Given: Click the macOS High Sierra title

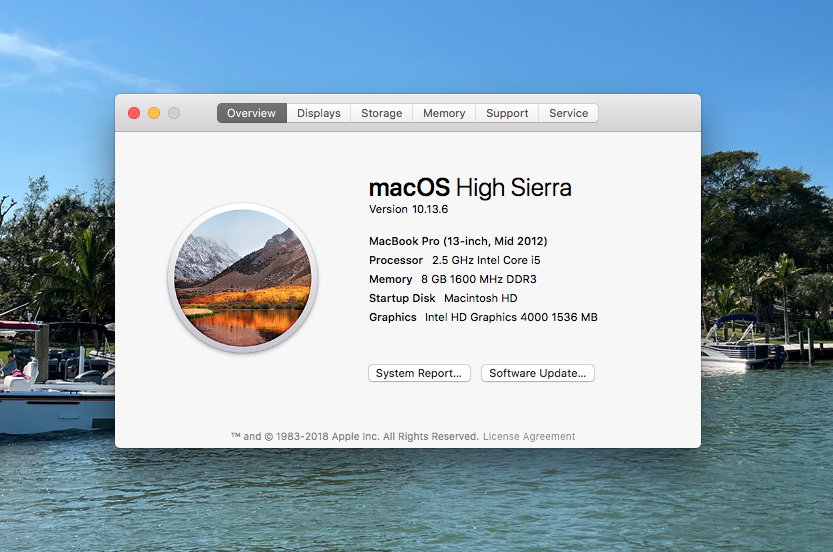Looking at the screenshot, I should click(x=470, y=188).
